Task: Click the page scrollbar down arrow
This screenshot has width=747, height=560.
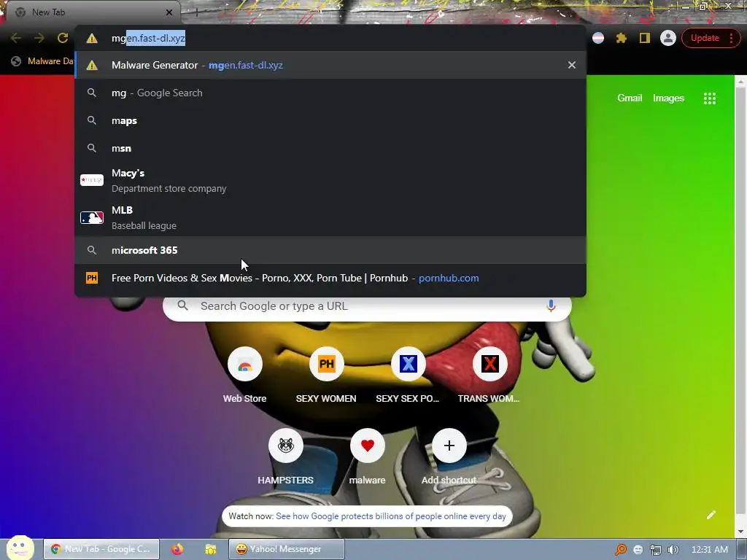Action: coord(741,532)
